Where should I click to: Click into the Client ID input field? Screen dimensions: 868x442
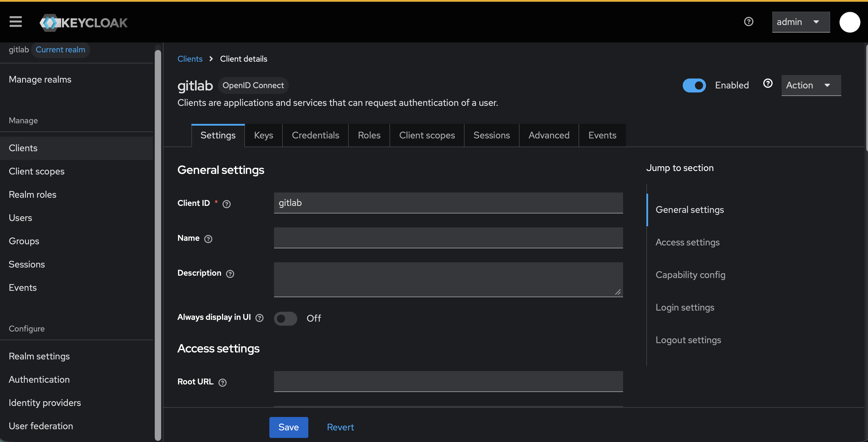(448, 203)
